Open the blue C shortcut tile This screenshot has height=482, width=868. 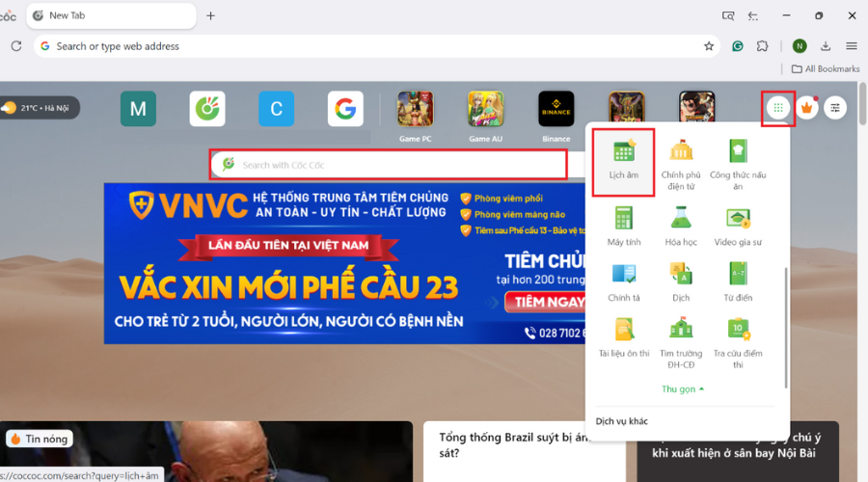(276, 109)
